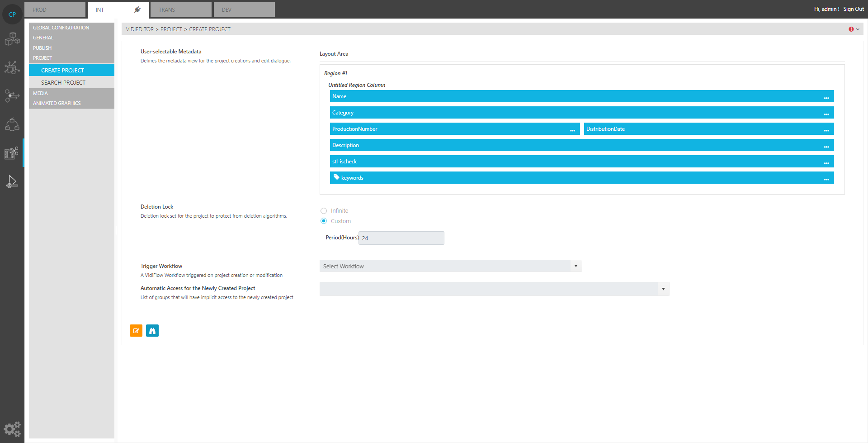Click the blue binoculars preview button
Viewport: 868px width, 443px height.
(x=152, y=330)
